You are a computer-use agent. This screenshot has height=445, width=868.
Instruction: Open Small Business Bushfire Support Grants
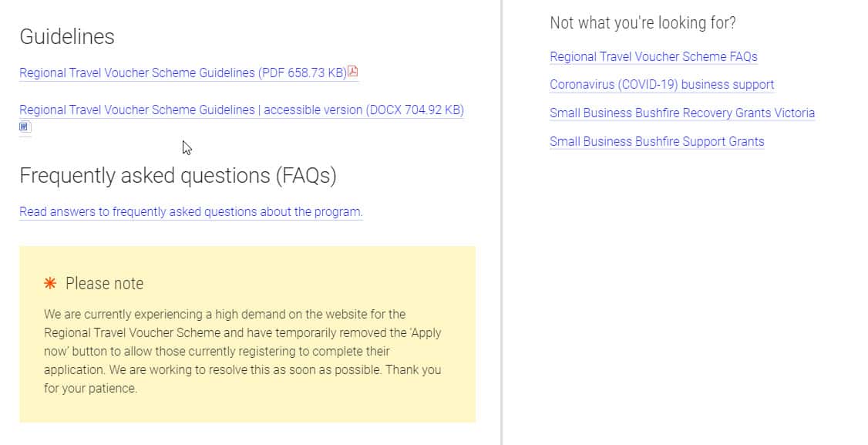[x=657, y=141]
